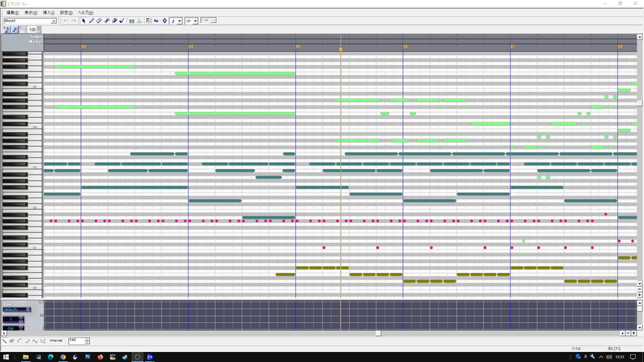Open Microsoft Edge from taskbar
The image size is (644, 362).
(x=50, y=357)
